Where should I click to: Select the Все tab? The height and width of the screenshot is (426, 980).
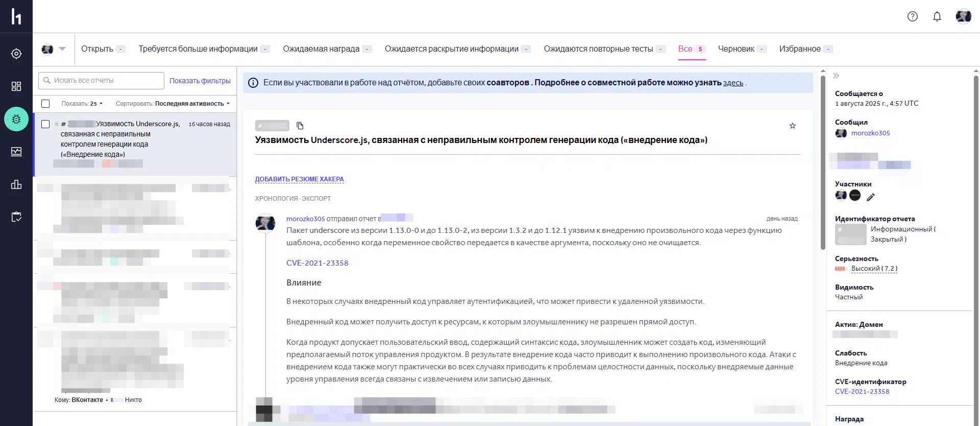(x=692, y=49)
